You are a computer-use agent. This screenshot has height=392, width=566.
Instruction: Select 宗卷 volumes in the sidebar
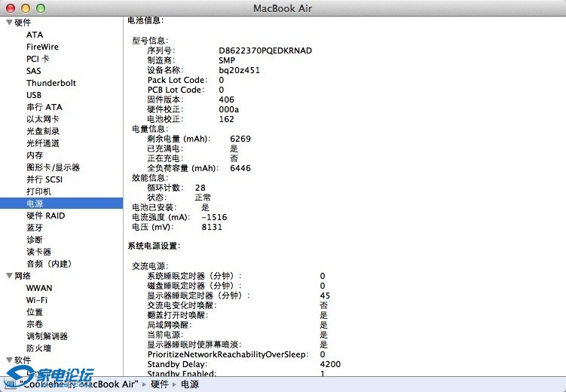(x=35, y=324)
